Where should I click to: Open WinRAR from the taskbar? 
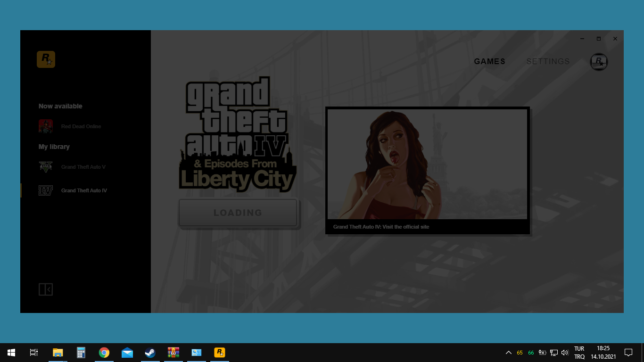(173, 353)
